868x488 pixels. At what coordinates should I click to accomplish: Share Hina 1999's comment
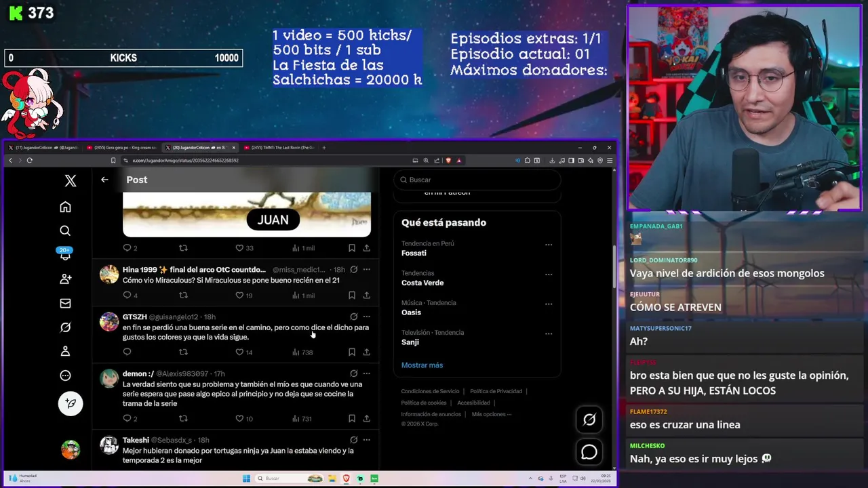pyautogui.click(x=366, y=296)
